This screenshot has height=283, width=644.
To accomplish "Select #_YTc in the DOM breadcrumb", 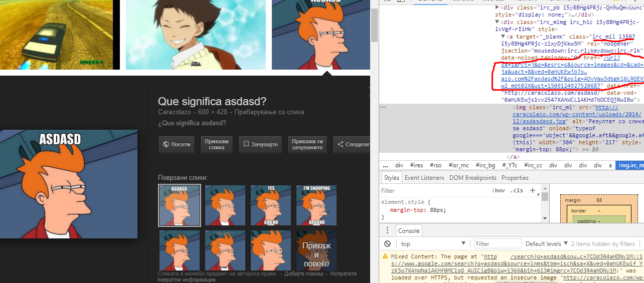I will pos(510,165).
